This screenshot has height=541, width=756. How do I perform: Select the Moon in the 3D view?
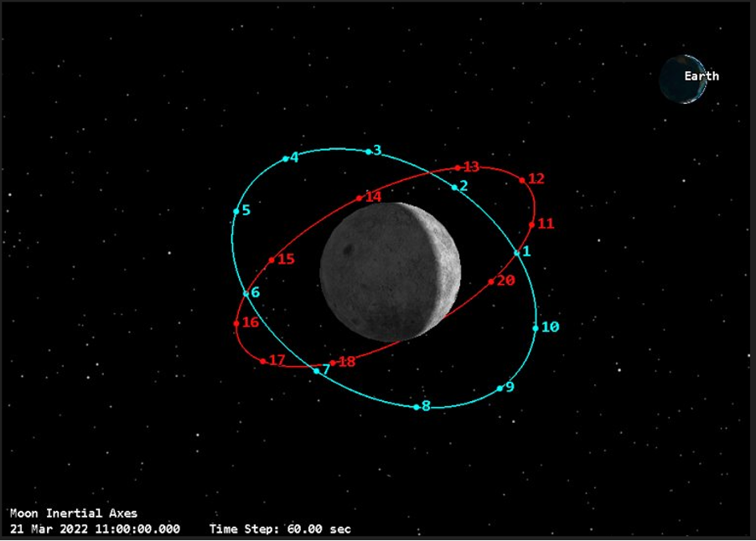(x=391, y=272)
